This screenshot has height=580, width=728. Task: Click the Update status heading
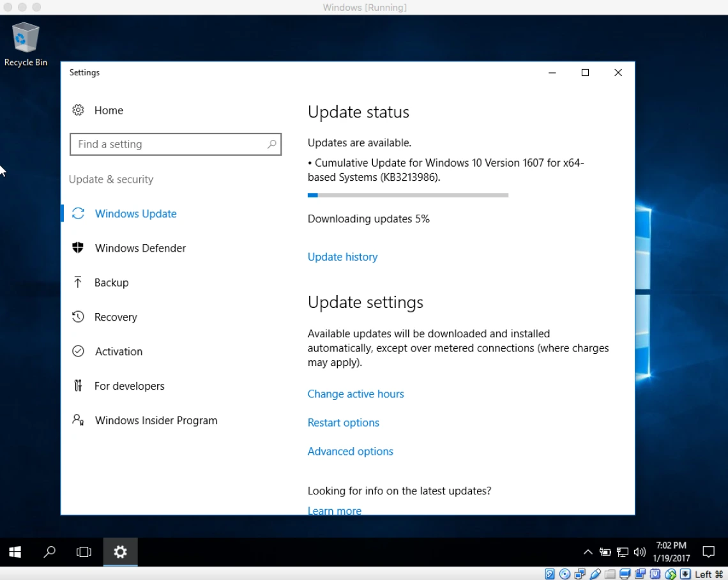(358, 112)
